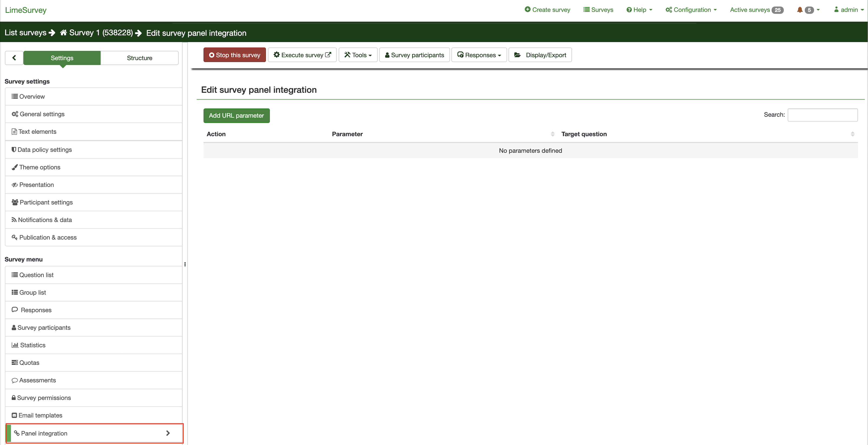Open General settings menu item

point(94,114)
